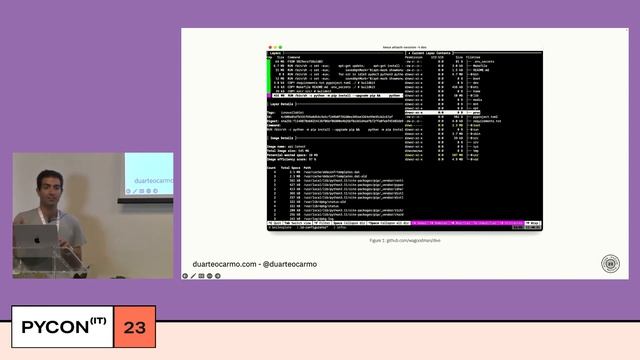Click the green dot in the terminal title bar

pyautogui.click(x=280, y=47)
